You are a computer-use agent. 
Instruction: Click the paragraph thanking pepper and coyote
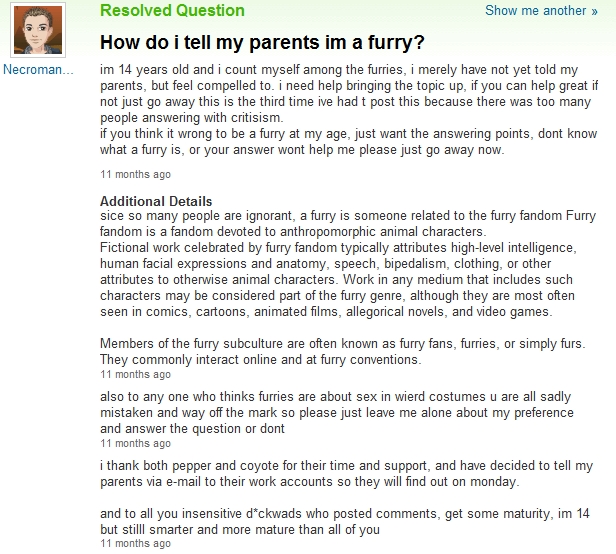(x=346, y=473)
